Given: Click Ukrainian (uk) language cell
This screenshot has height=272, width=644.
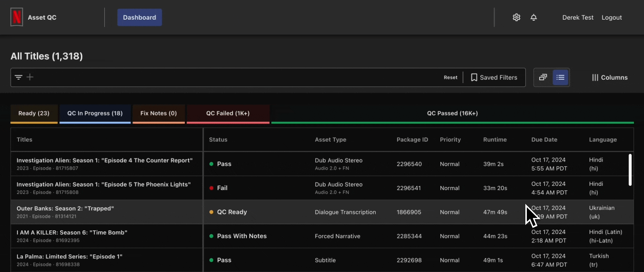Looking at the screenshot, I should [x=602, y=212].
